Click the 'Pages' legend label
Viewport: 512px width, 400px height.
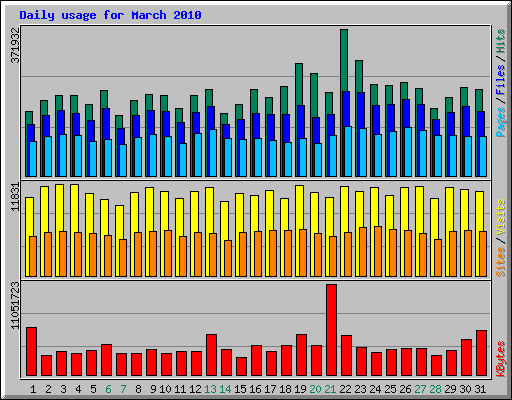click(x=501, y=122)
